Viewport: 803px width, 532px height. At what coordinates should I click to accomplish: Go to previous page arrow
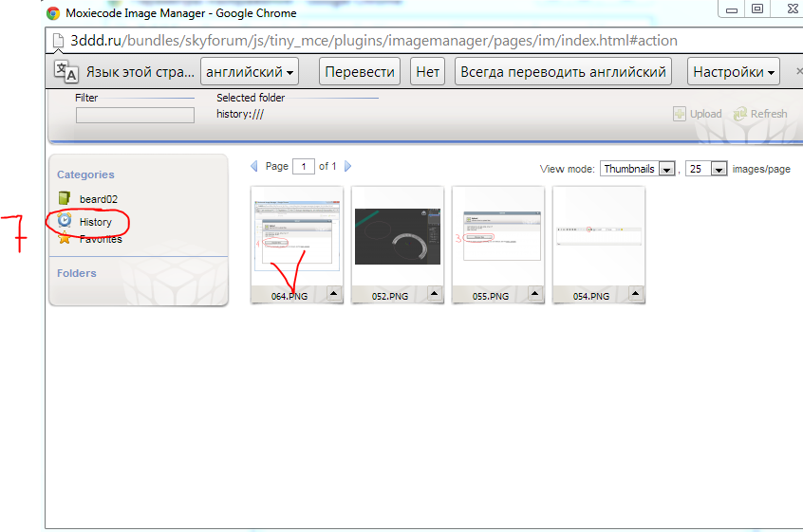point(254,166)
